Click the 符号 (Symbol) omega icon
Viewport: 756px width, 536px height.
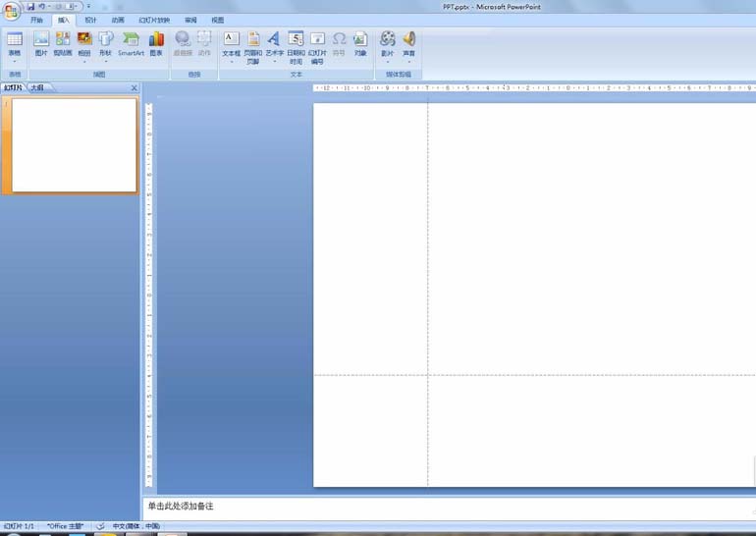(339, 44)
